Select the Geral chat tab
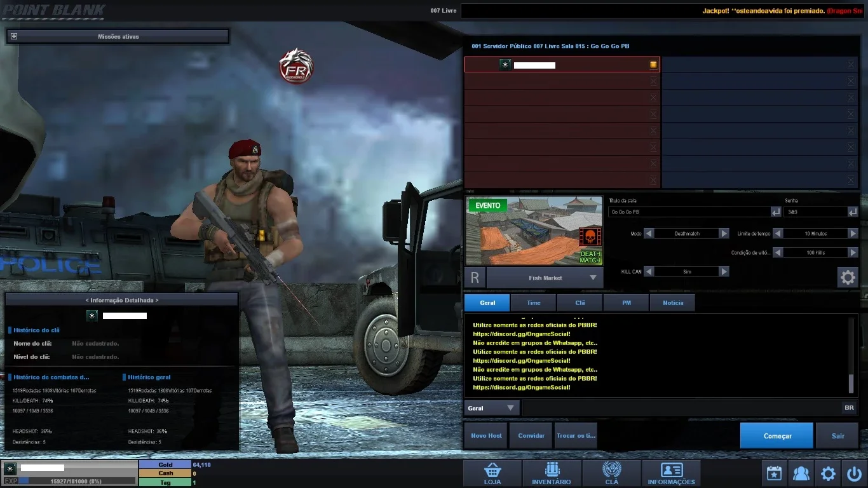The height and width of the screenshot is (488, 868). pyautogui.click(x=487, y=302)
